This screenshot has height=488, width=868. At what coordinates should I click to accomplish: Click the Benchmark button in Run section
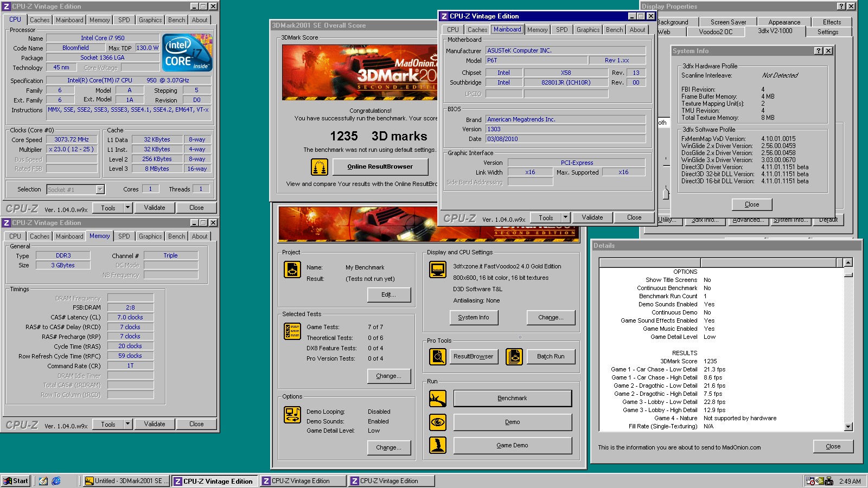tap(512, 399)
